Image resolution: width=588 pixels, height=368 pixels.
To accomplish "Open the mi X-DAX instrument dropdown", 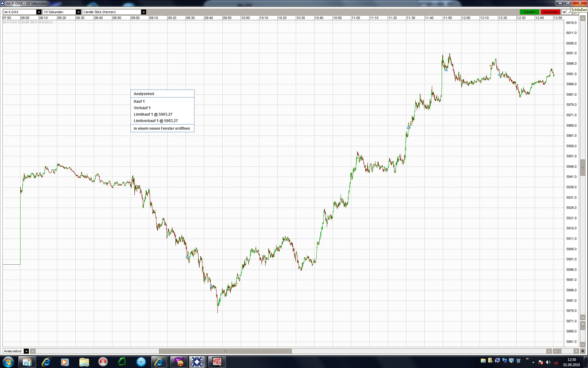I will click(x=39, y=12).
